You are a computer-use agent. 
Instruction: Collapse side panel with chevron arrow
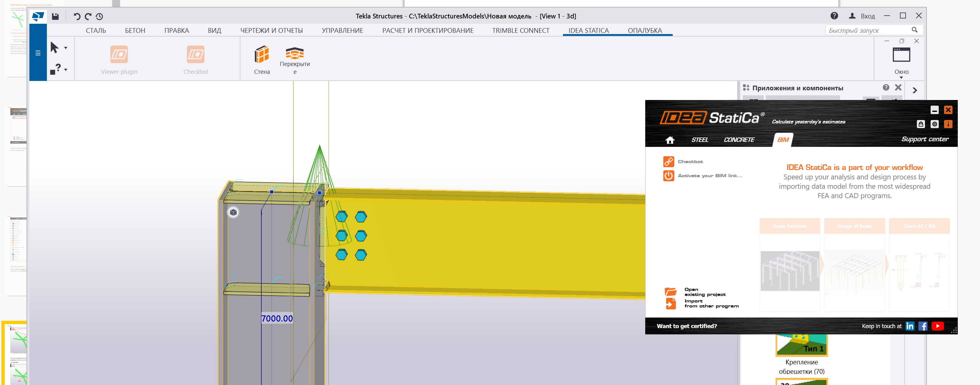tap(915, 90)
